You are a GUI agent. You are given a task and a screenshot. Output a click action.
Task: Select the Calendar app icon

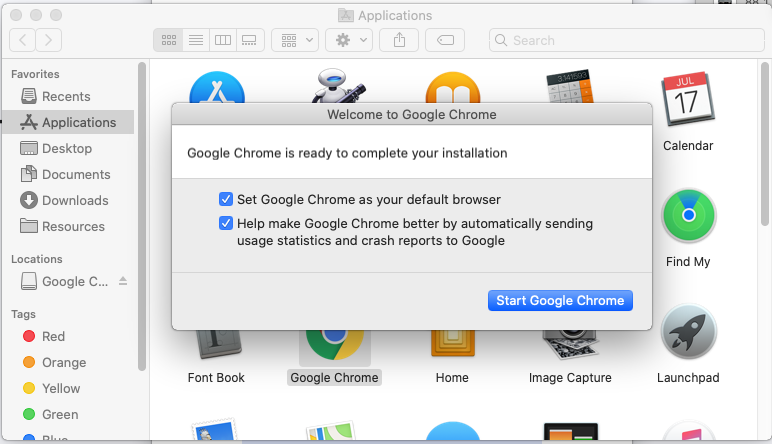(688, 100)
